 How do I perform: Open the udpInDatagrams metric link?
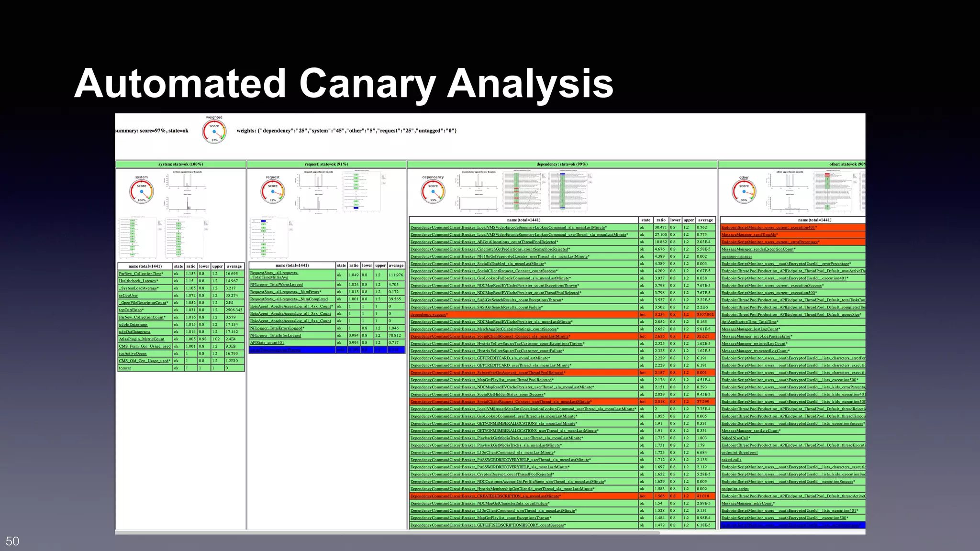133,325
